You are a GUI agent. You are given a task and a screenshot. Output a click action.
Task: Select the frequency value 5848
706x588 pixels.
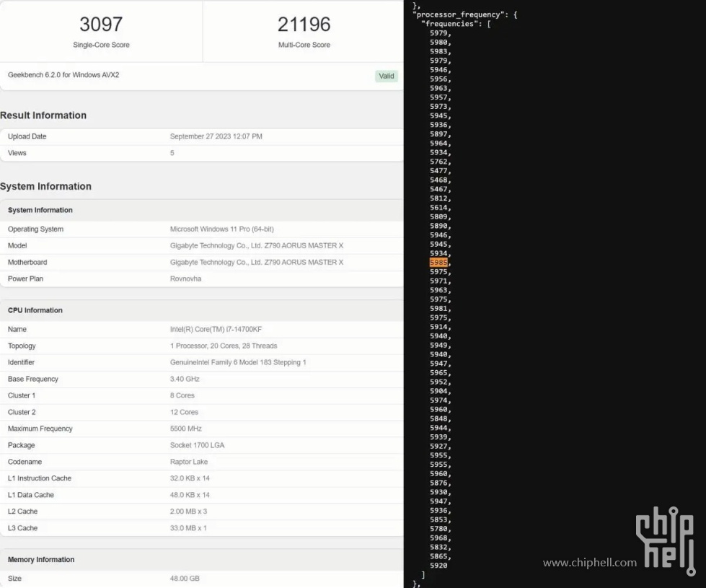click(438, 418)
